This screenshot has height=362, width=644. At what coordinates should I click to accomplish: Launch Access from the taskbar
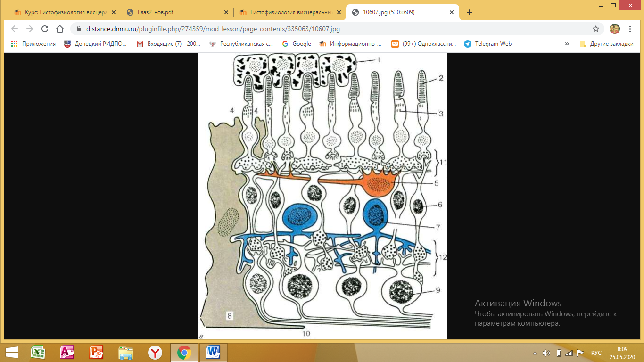[x=67, y=352]
